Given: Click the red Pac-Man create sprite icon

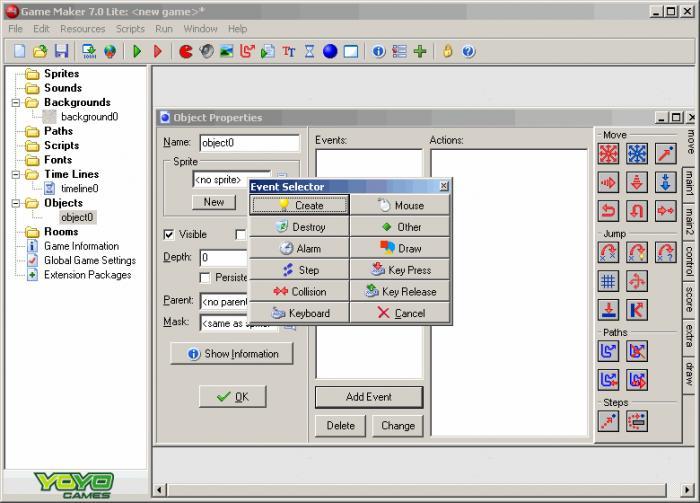Looking at the screenshot, I should [186, 51].
